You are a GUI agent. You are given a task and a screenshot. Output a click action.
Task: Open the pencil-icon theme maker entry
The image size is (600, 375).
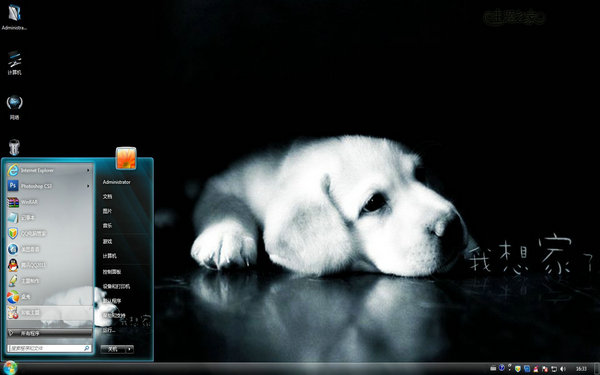[x=49, y=280]
